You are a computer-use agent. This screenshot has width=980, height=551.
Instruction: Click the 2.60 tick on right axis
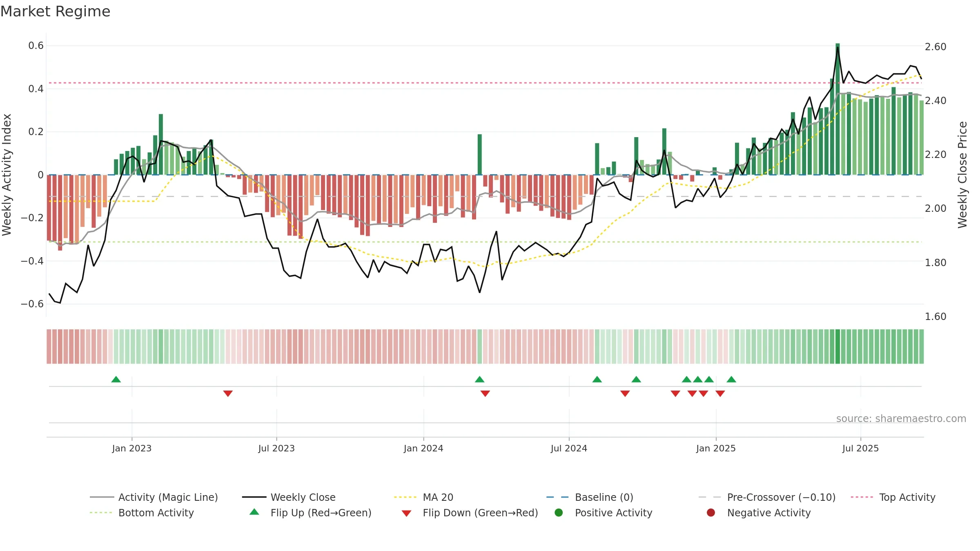[935, 47]
